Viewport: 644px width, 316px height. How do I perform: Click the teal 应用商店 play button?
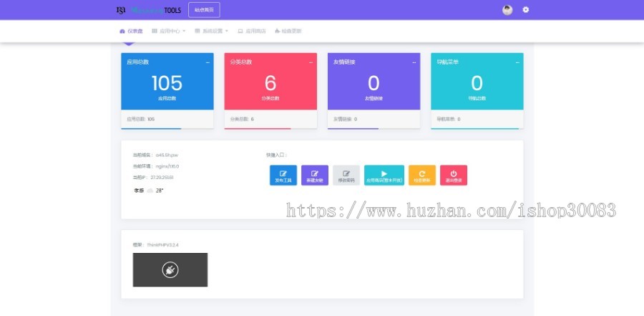(384, 176)
